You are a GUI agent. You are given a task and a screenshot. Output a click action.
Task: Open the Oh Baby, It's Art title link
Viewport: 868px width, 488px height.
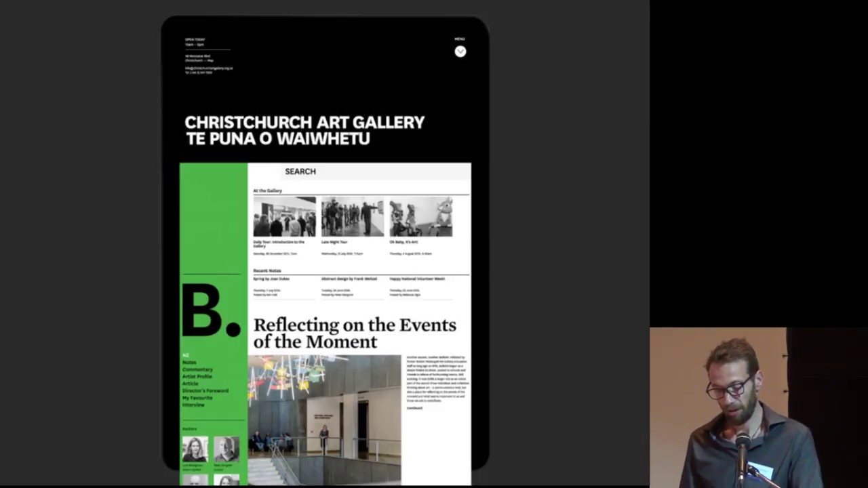[x=403, y=242]
